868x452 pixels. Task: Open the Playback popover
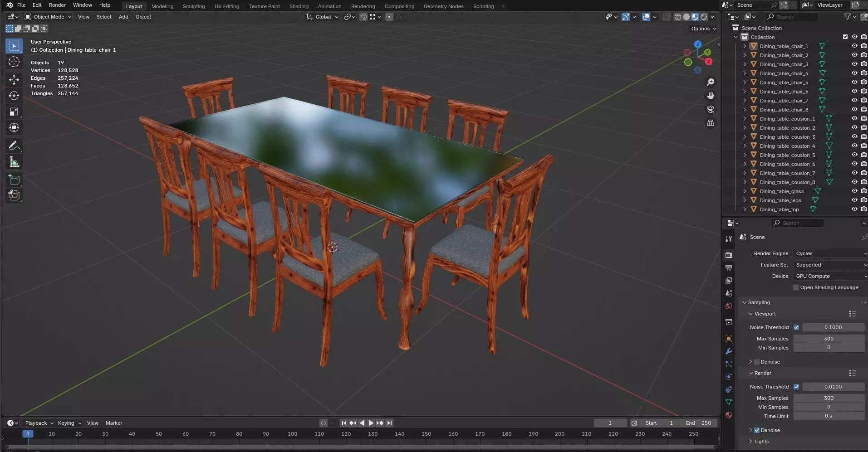[39, 423]
